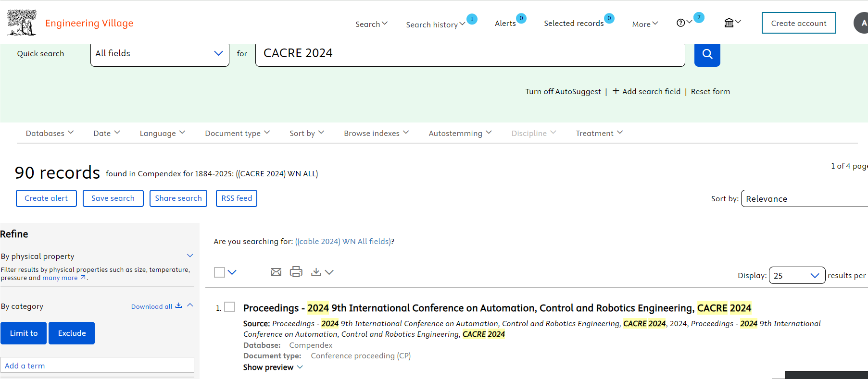Click the Engineering Village home link

point(89,23)
